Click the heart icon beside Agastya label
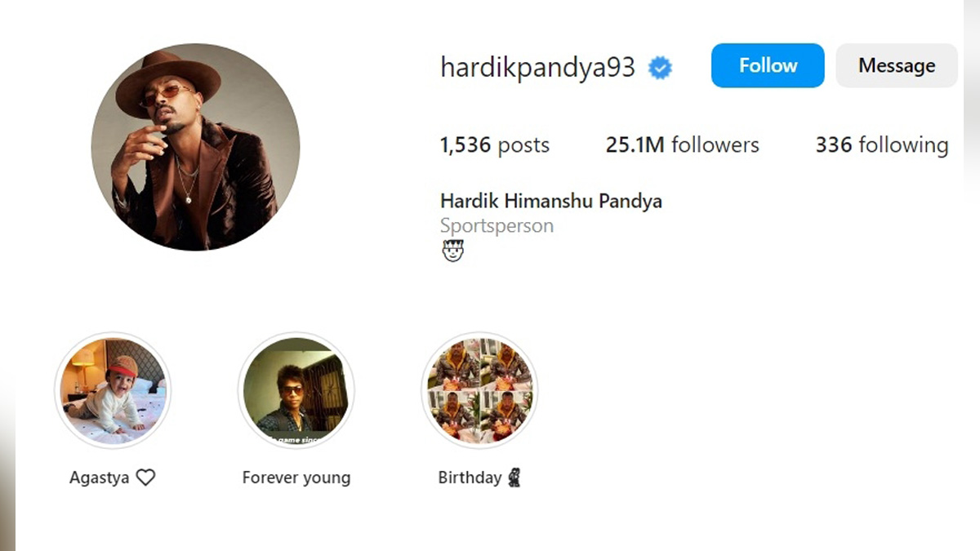 point(145,478)
